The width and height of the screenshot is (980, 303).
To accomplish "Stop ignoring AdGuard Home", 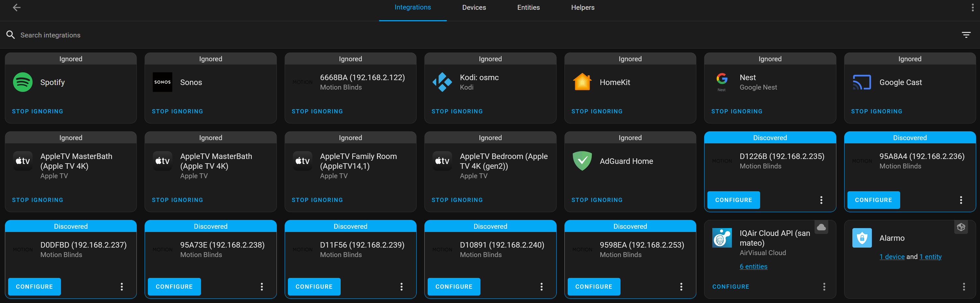I will click(x=597, y=200).
